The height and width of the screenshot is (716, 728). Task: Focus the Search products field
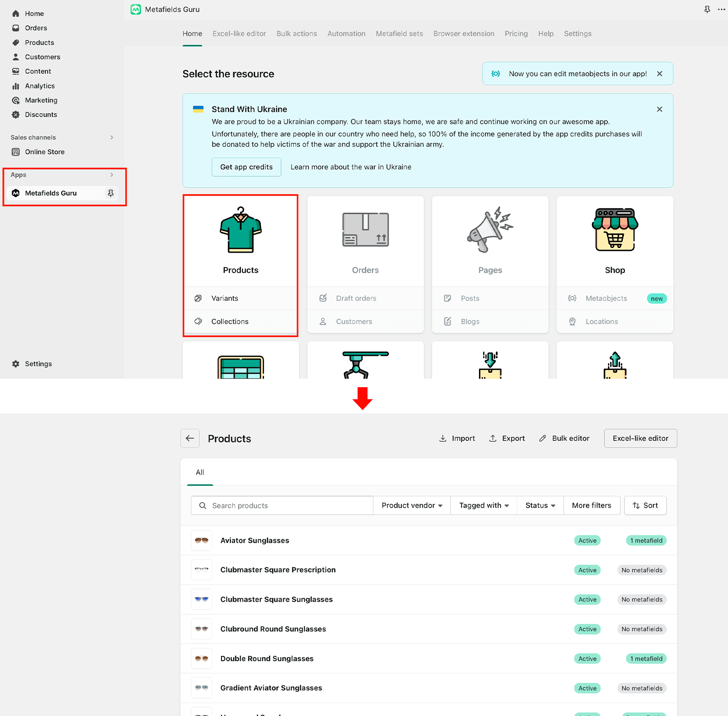[282, 505]
